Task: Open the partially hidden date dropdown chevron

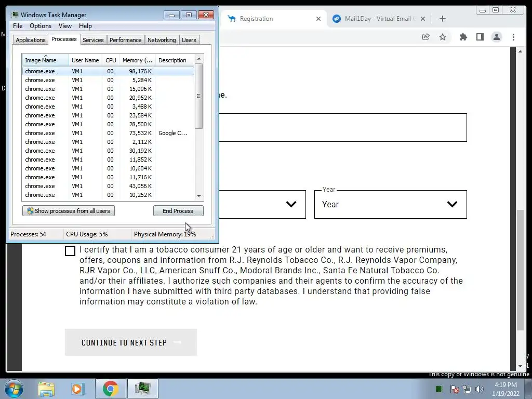Action: point(291,204)
